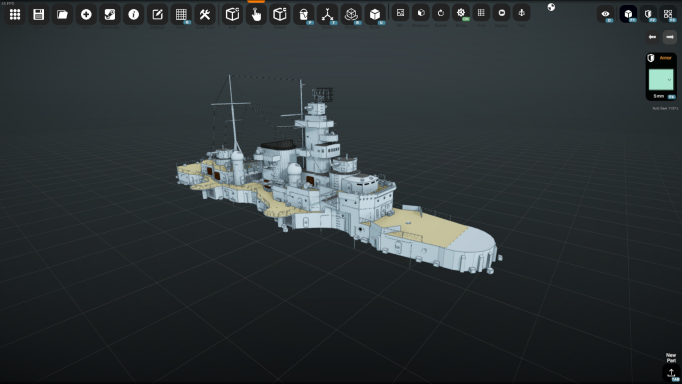Open the armor color swatch dropdown

tap(661, 80)
